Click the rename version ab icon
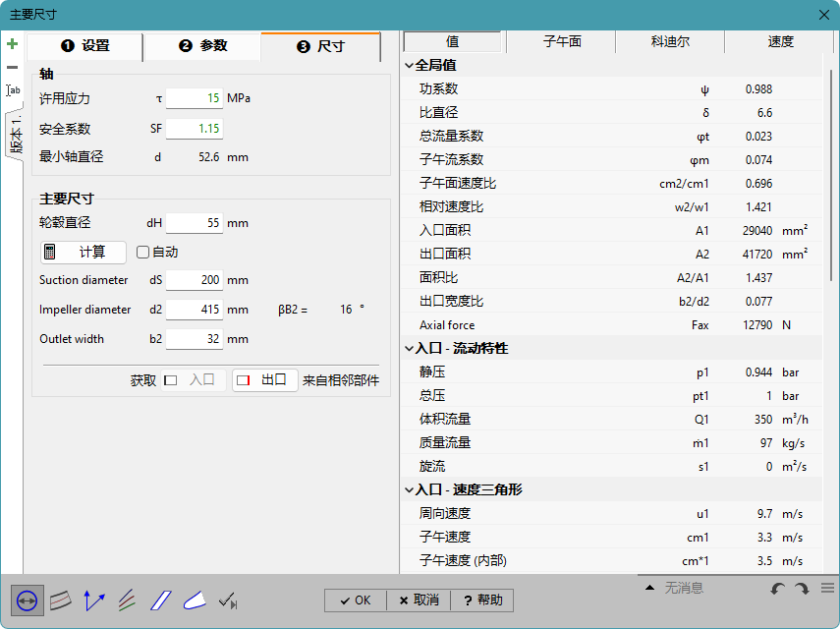This screenshot has height=629, width=840. 13,90
